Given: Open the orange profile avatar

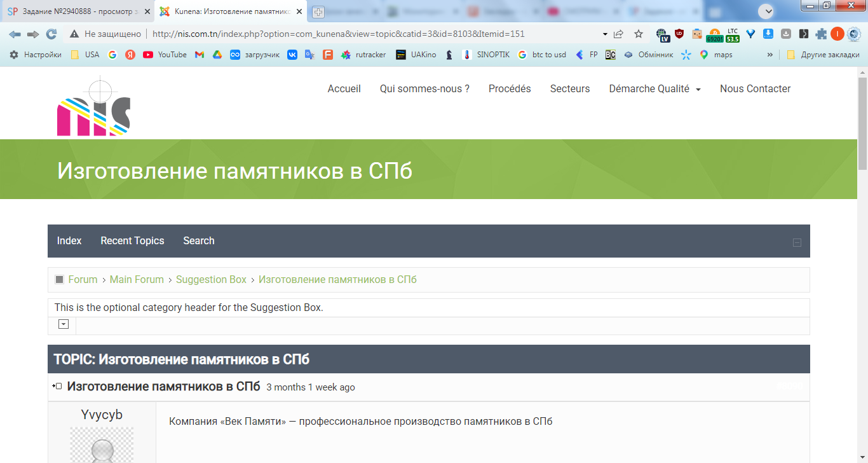Looking at the screenshot, I should coord(837,34).
